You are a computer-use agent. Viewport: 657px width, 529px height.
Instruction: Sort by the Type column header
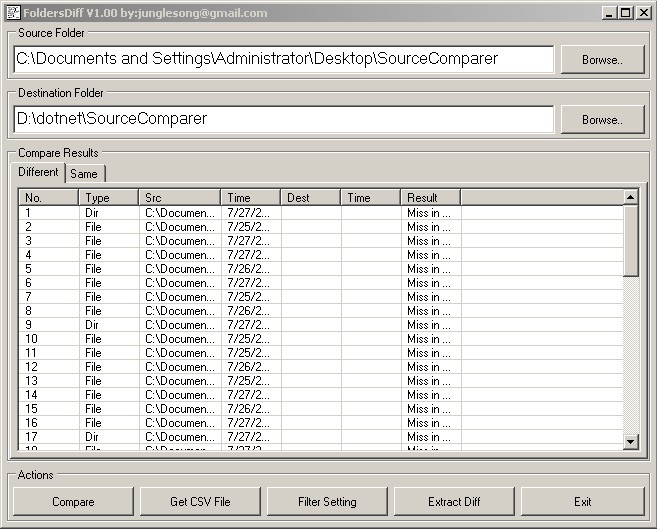coord(109,197)
